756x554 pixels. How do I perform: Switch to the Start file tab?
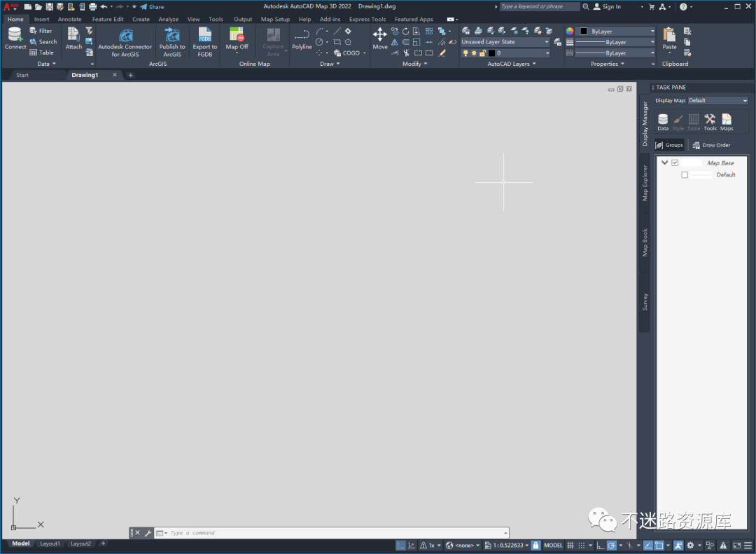click(x=22, y=75)
